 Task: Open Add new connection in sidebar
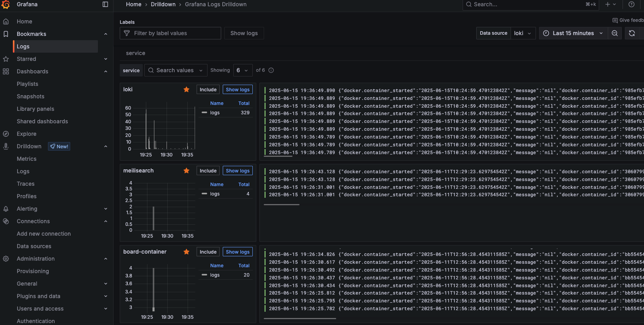[44, 234]
